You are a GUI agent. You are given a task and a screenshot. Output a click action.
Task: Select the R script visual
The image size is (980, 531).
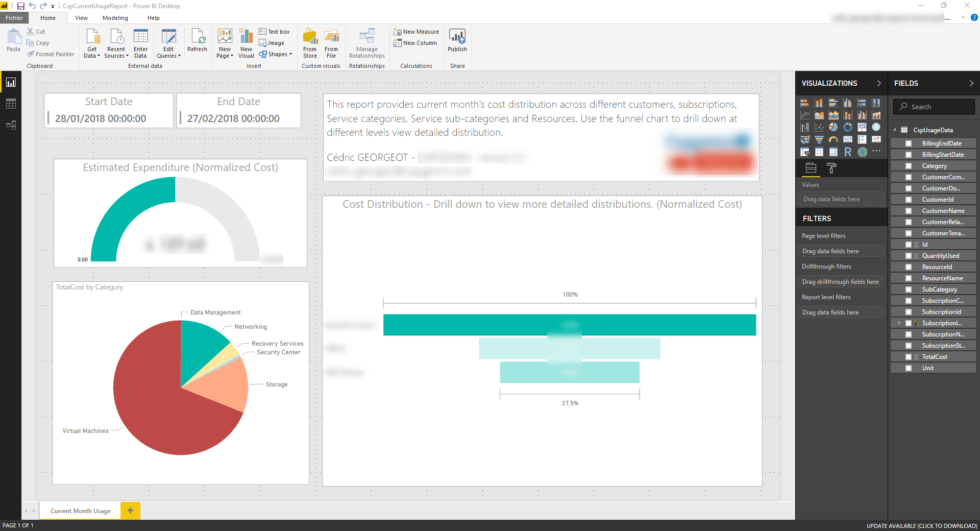tap(847, 152)
